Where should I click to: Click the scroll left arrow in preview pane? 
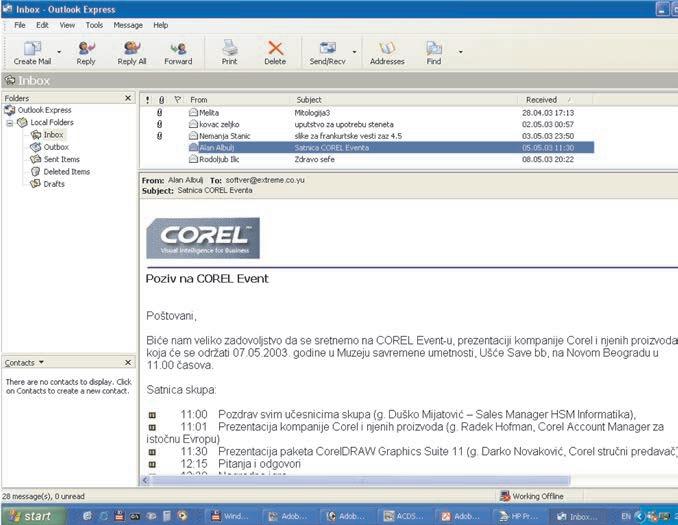145,480
